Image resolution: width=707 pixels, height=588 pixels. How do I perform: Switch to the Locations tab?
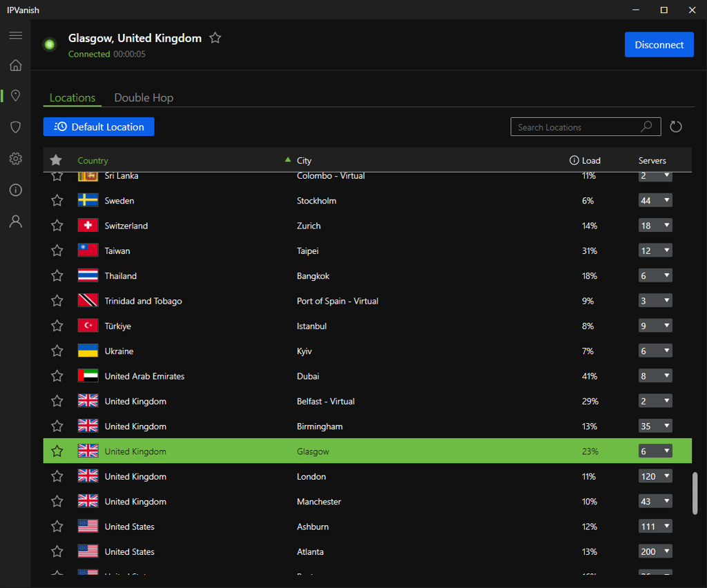click(x=72, y=97)
